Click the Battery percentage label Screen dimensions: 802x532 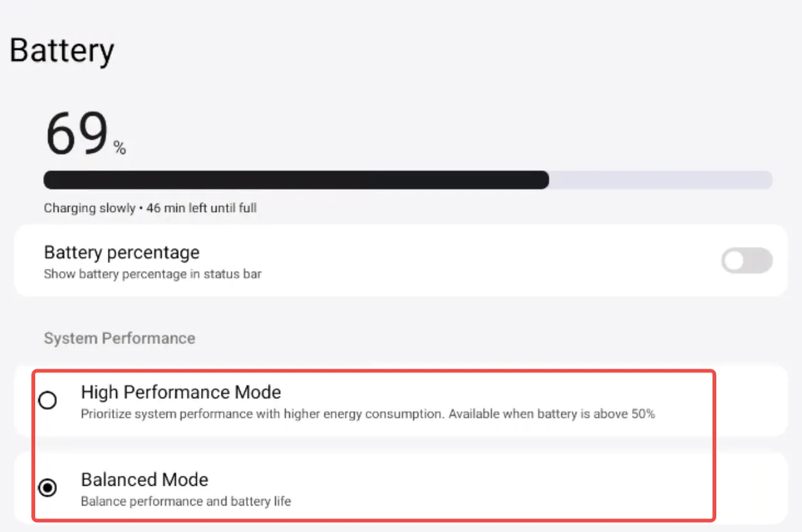point(122,253)
